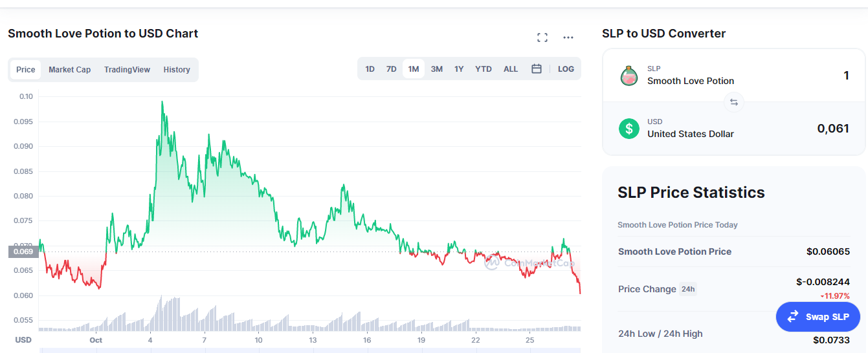Screen dimensions: 868x353
Task: Switch to the Market Cap tab
Action: point(69,70)
